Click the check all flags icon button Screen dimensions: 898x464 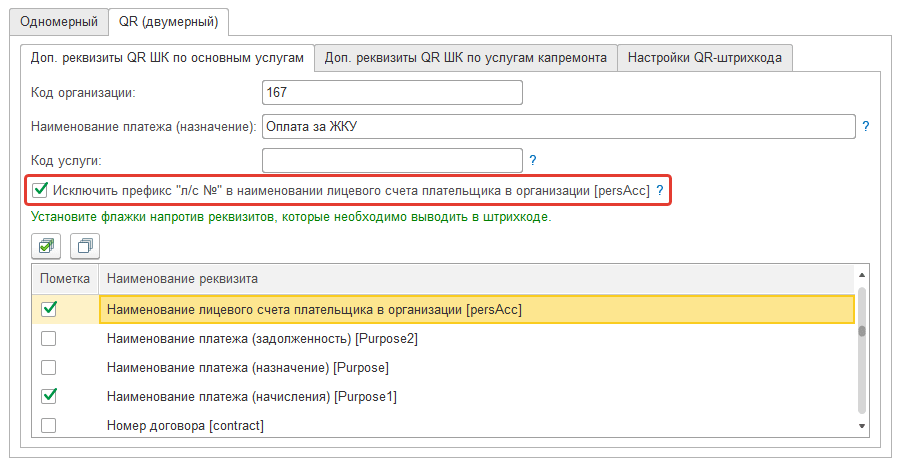click(47, 245)
